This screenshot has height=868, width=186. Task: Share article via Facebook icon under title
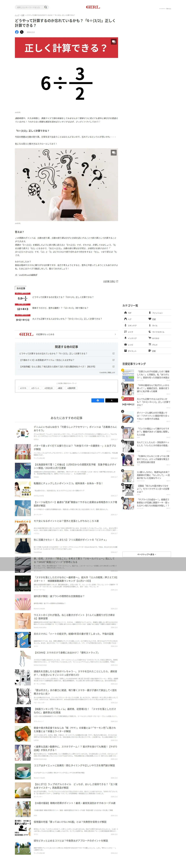point(17,32)
